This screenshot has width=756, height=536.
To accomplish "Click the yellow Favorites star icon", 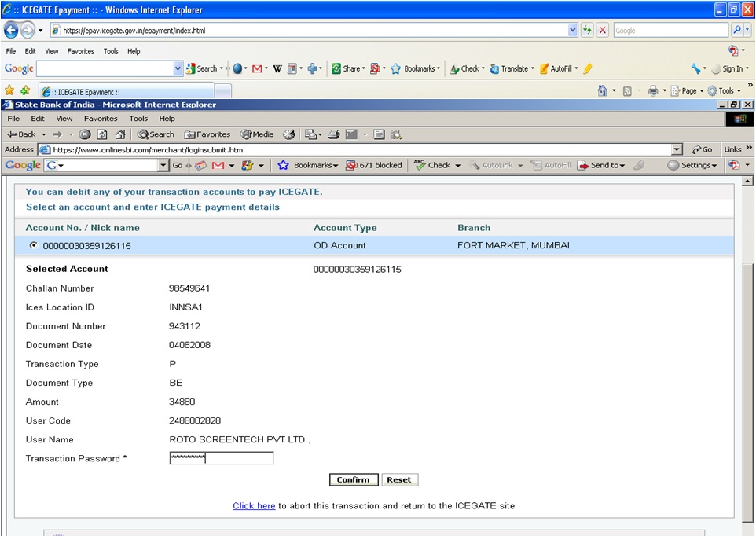I will click(x=9, y=90).
